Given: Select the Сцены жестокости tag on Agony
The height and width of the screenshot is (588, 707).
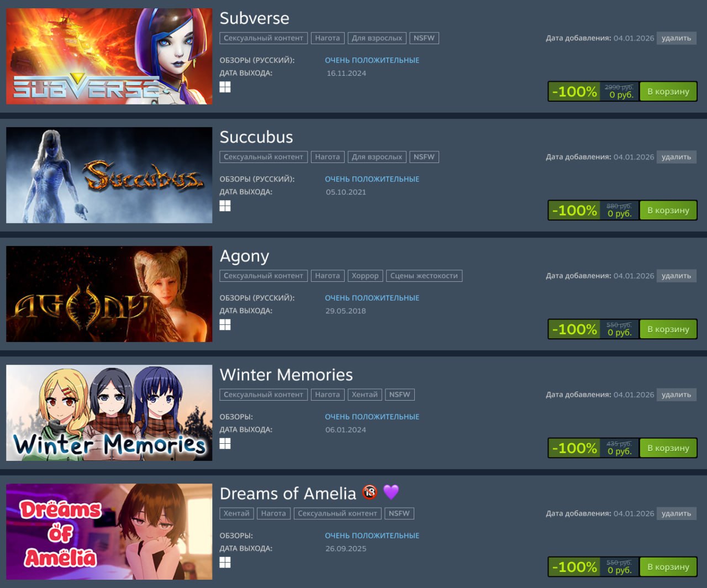Looking at the screenshot, I should (424, 276).
